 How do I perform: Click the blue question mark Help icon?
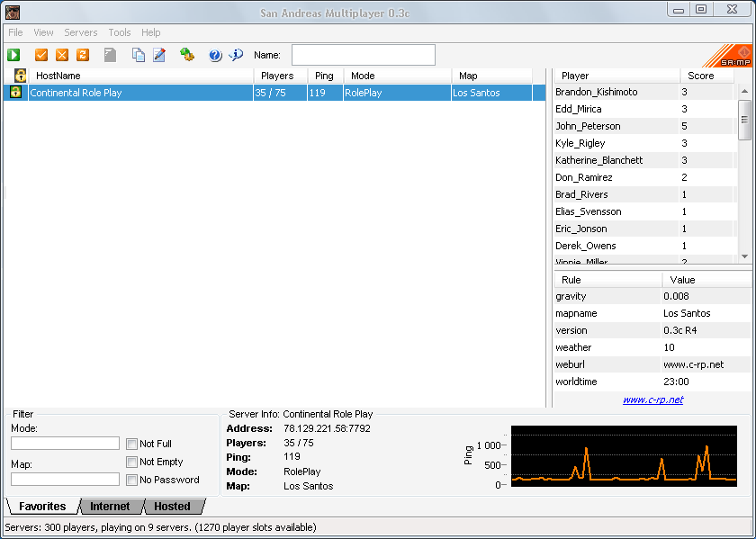[215, 56]
